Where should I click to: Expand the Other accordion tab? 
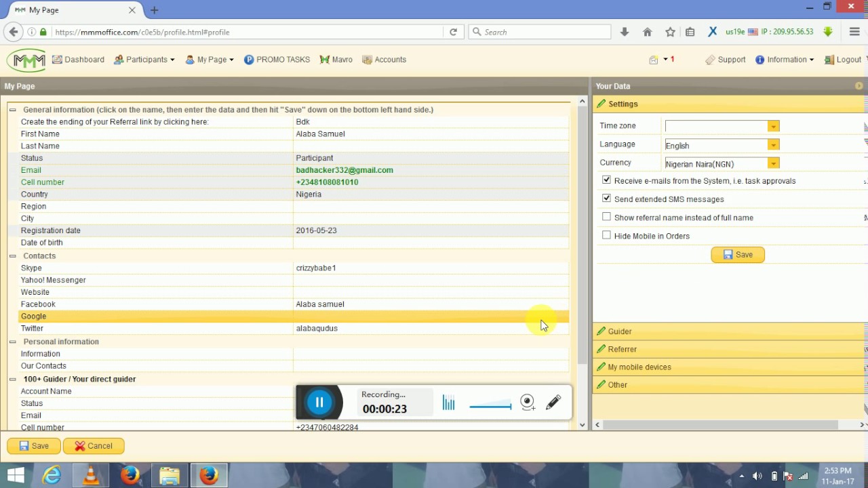[x=730, y=384]
